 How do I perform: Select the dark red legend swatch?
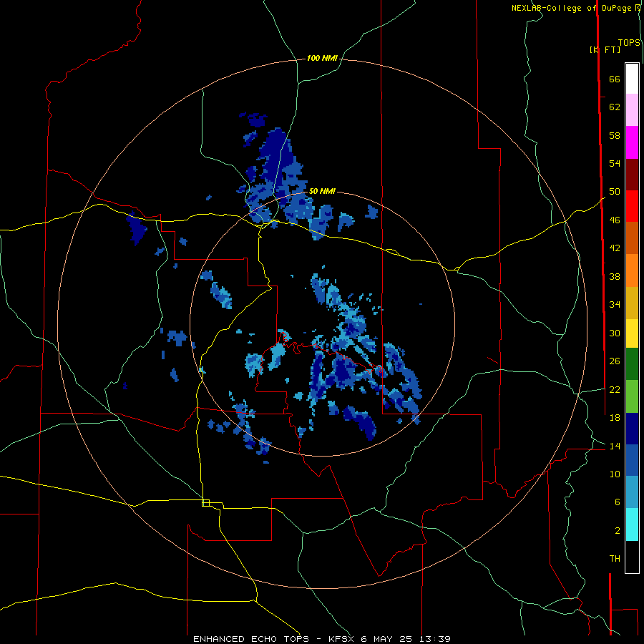pyautogui.click(x=632, y=175)
